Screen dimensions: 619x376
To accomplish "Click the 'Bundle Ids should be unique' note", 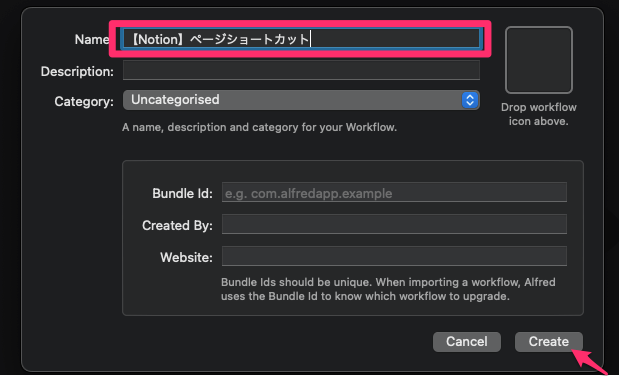I will (x=388, y=289).
